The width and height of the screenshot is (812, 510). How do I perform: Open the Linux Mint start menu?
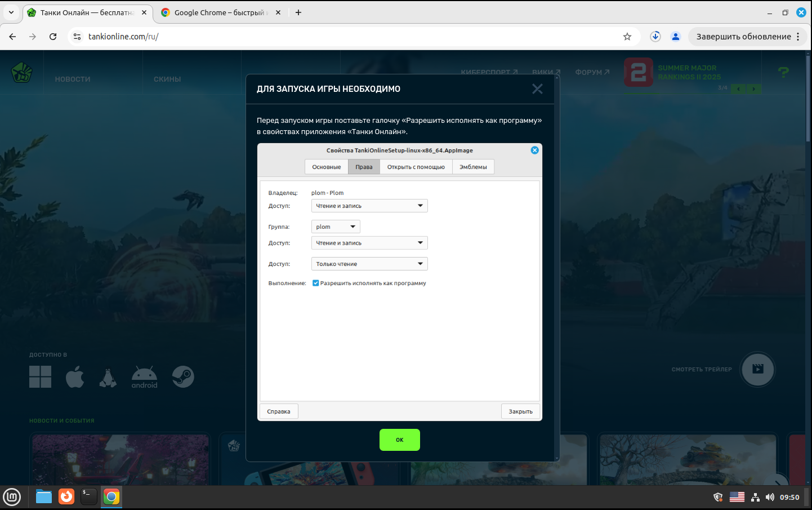tap(12, 497)
